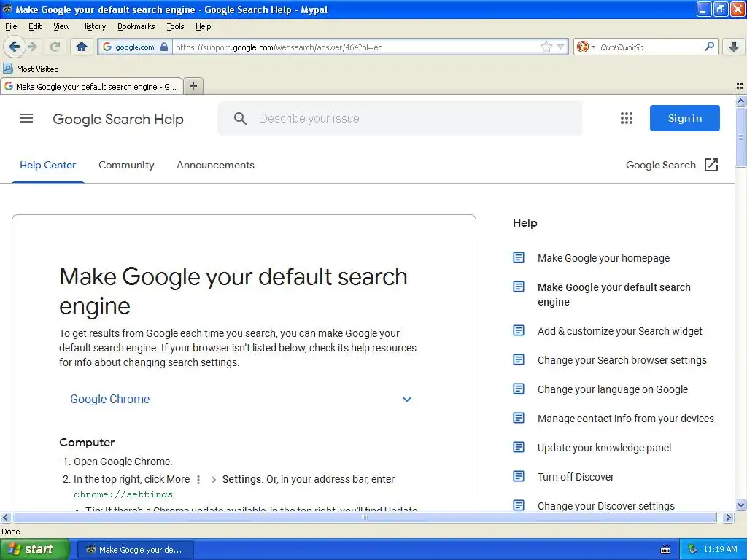The image size is (747, 560).
Task: Switch to the Announcements tab
Action: pyautogui.click(x=215, y=165)
